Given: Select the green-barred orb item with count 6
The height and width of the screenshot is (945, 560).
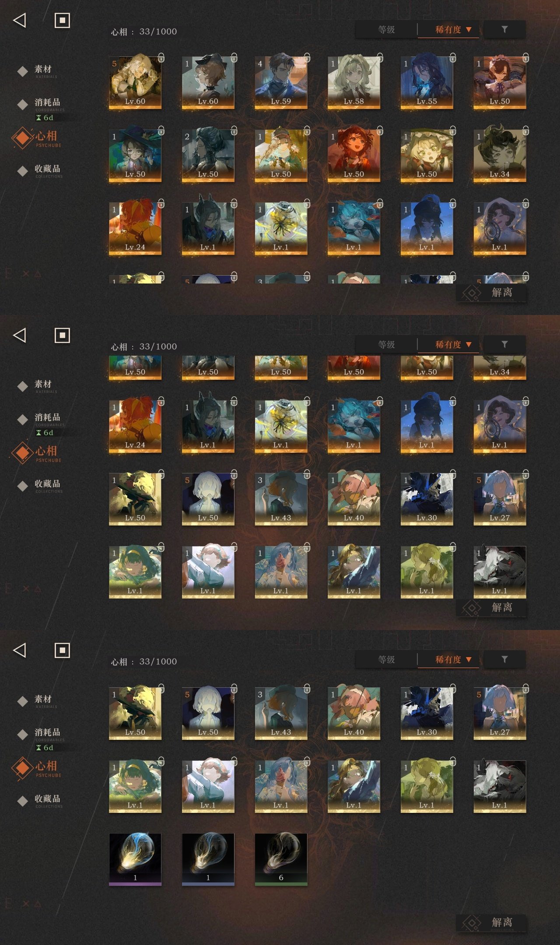Looking at the screenshot, I should pos(281,859).
